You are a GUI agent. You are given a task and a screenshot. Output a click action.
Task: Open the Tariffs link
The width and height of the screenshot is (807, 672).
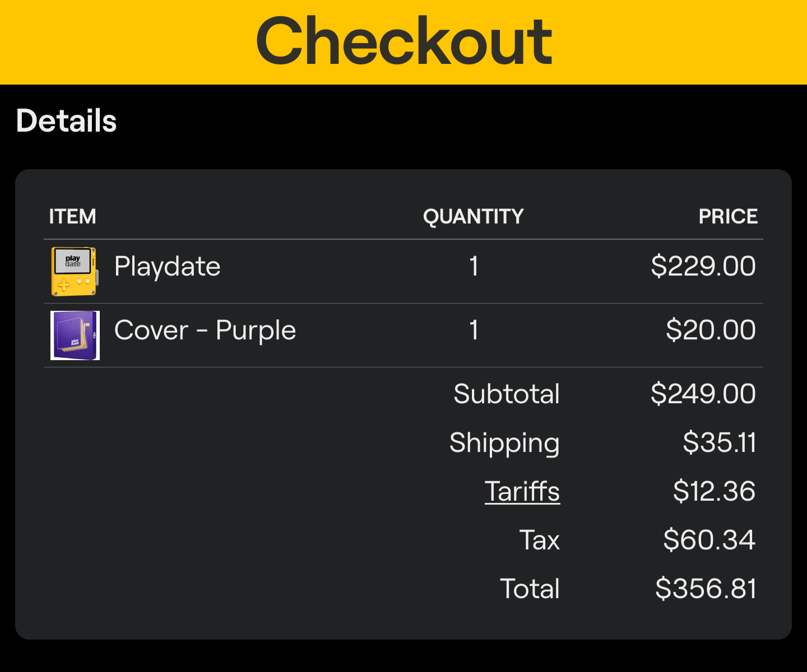pyautogui.click(x=522, y=492)
